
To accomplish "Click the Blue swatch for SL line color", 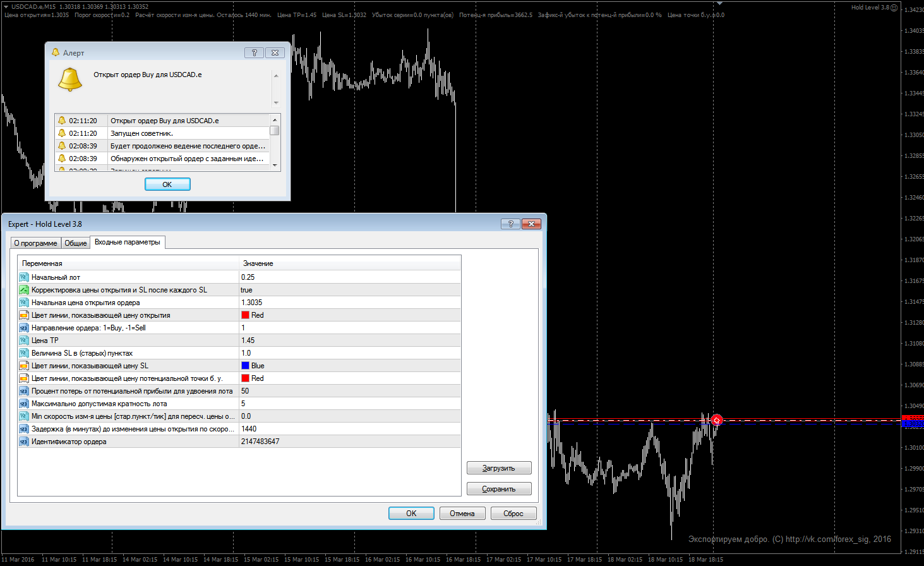I will [x=246, y=365].
